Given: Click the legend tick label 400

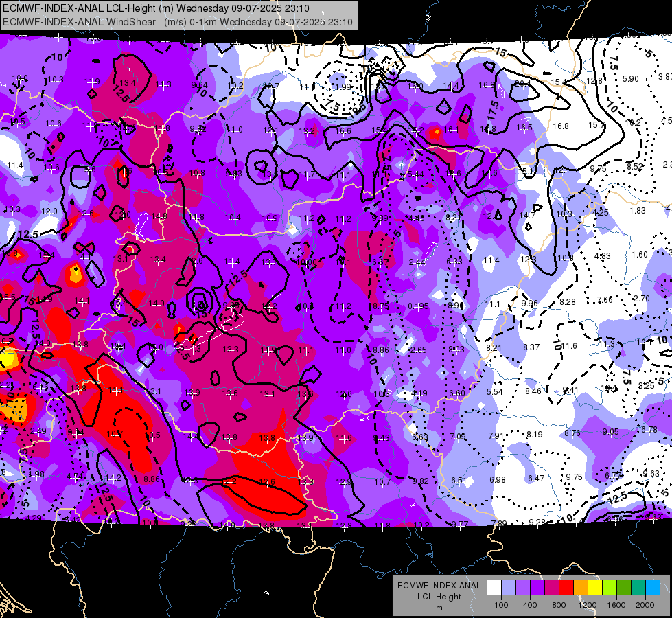Looking at the screenshot, I should coord(530,605).
